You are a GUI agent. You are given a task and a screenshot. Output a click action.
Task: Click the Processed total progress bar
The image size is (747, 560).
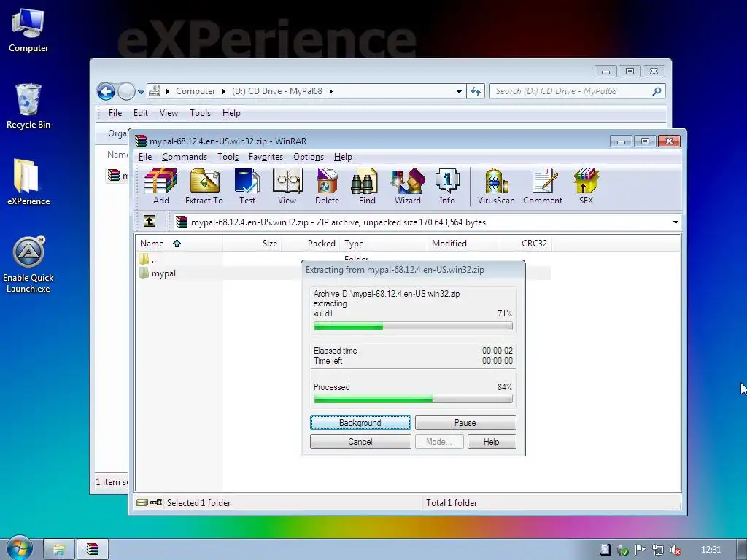tap(413, 399)
